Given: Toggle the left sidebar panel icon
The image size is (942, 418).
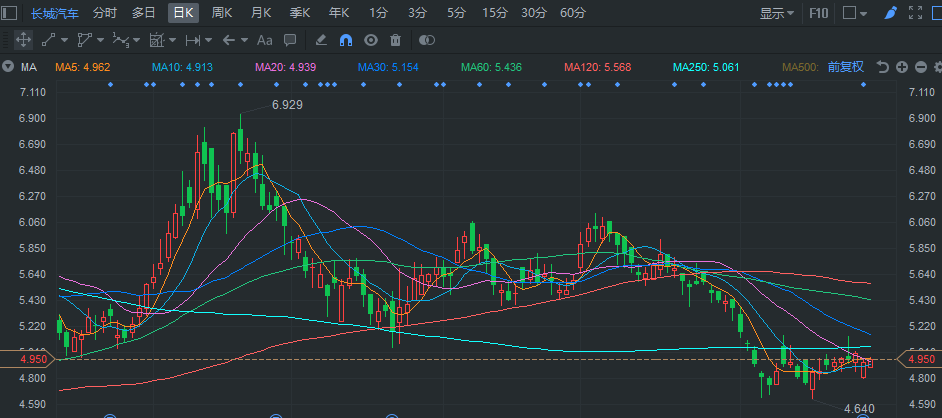Looking at the screenshot, I should [10, 13].
